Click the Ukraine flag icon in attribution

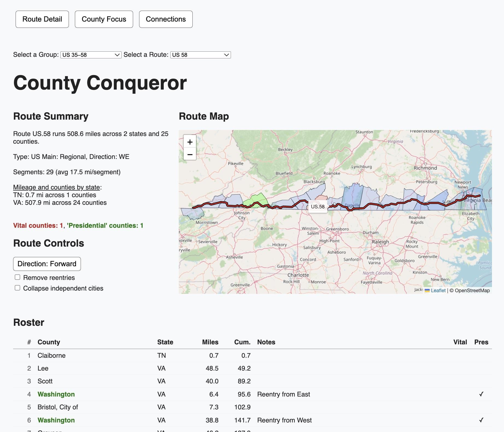click(x=427, y=291)
